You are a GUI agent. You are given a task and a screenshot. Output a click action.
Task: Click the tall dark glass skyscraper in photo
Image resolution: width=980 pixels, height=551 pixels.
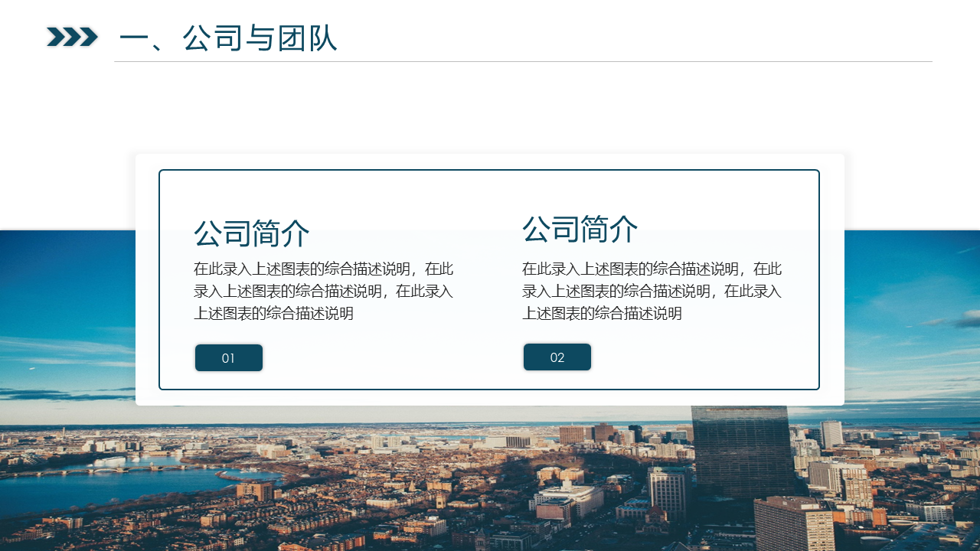coord(741,450)
